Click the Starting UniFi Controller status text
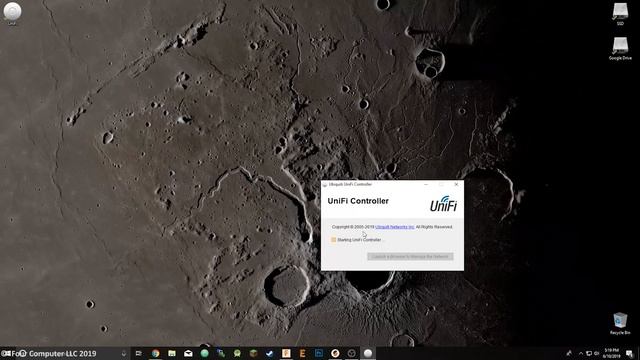640x360 pixels. (x=361, y=240)
